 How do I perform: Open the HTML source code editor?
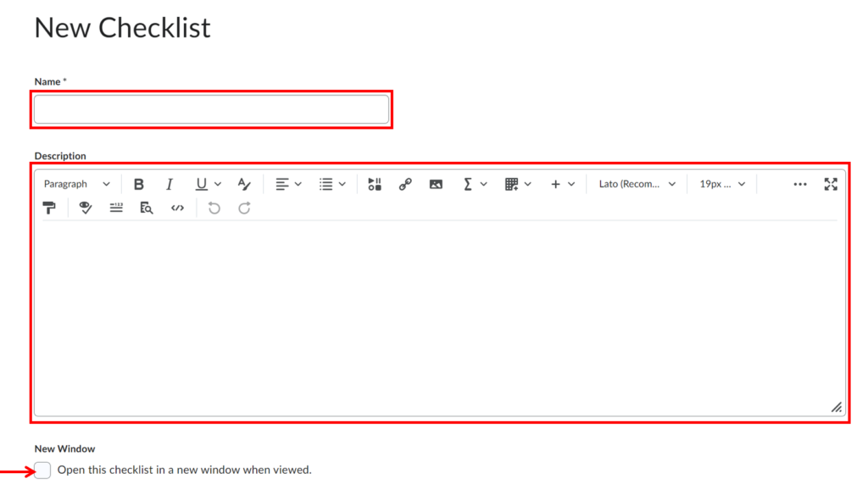pyautogui.click(x=177, y=208)
